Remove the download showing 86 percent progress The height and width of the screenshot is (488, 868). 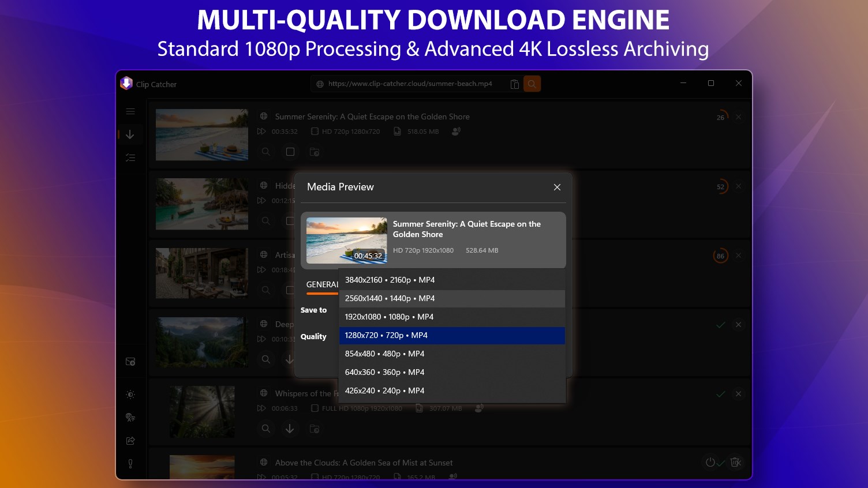click(739, 256)
